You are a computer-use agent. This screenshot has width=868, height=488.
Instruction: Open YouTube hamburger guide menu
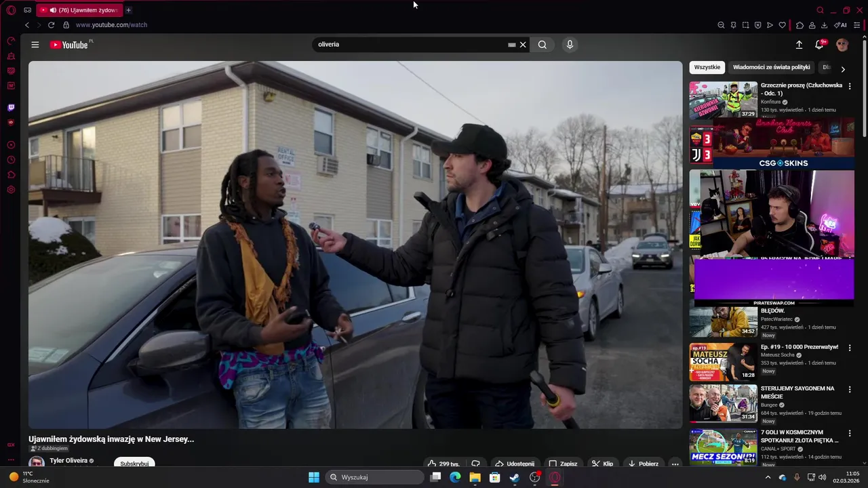click(x=35, y=45)
